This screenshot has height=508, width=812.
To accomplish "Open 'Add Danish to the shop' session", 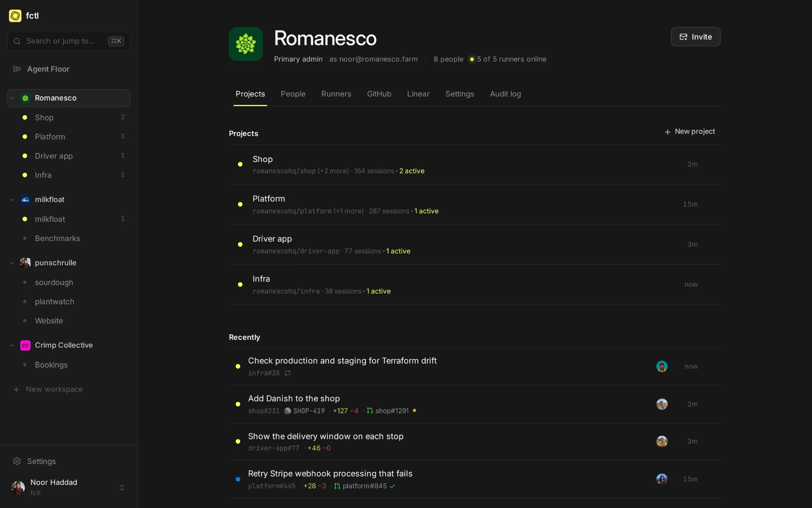I will coord(474,404).
